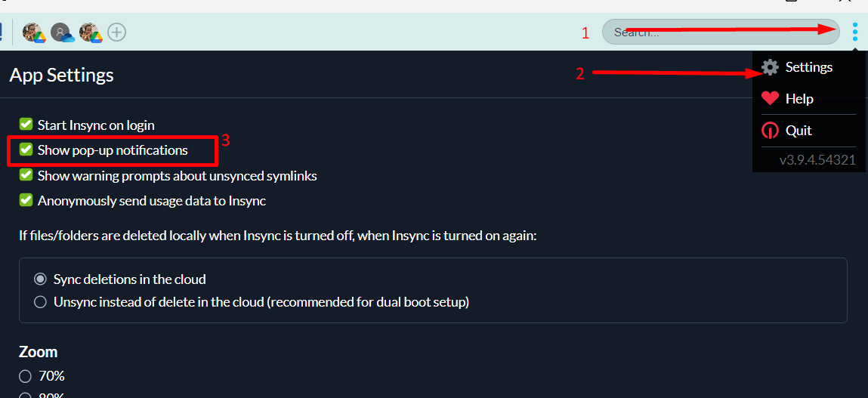Uncheck Start Insync on login
Viewport: 868px width, 398px height.
coord(26,125)
